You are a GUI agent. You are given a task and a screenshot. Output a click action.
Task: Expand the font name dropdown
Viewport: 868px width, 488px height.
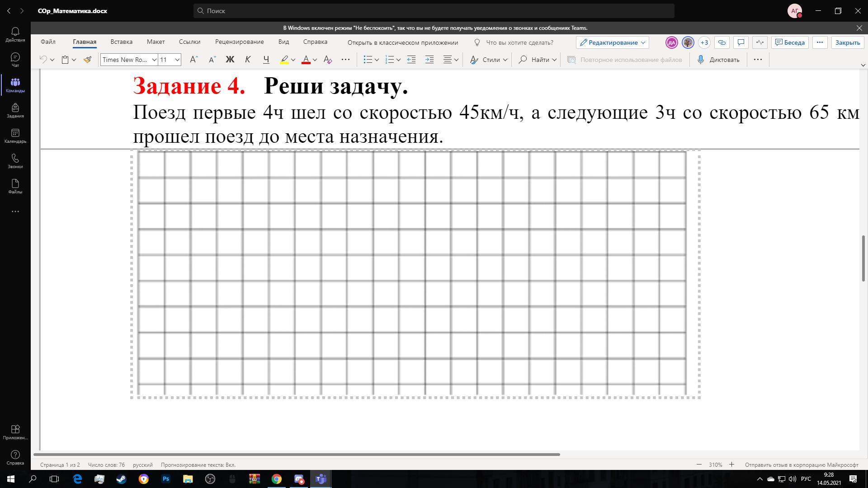coord(154,60)
